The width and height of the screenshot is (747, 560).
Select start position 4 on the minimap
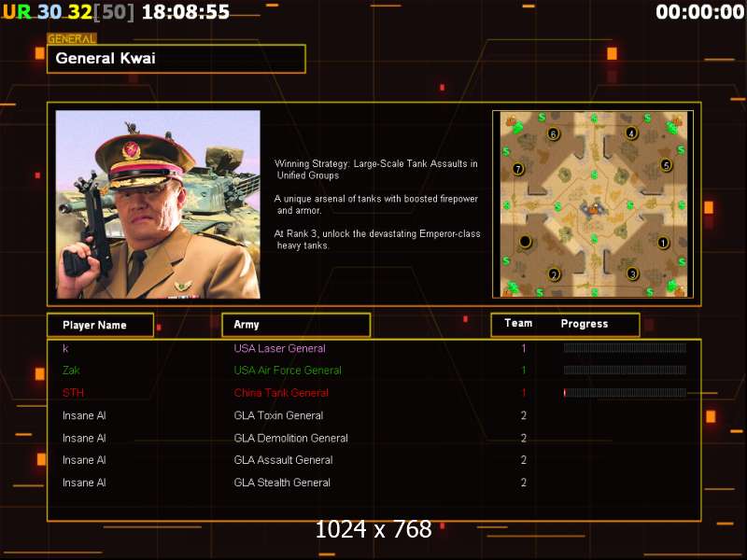[x=631, y=133]
